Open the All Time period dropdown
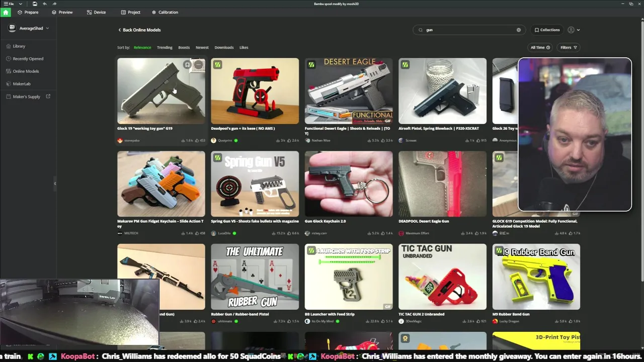The width and height of the screenshot is (644, 362). (x=540, y=47)
